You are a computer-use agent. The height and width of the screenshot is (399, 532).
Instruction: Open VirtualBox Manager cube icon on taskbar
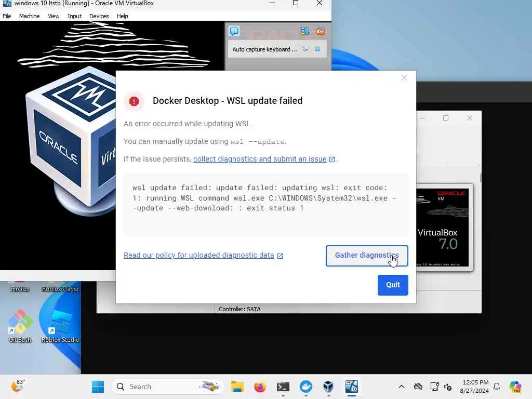tap(328, 387)
